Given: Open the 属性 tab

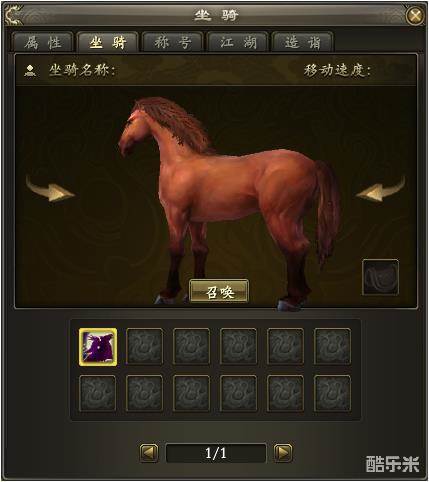Looking at the screenshot, I should (x=43, y=42).
